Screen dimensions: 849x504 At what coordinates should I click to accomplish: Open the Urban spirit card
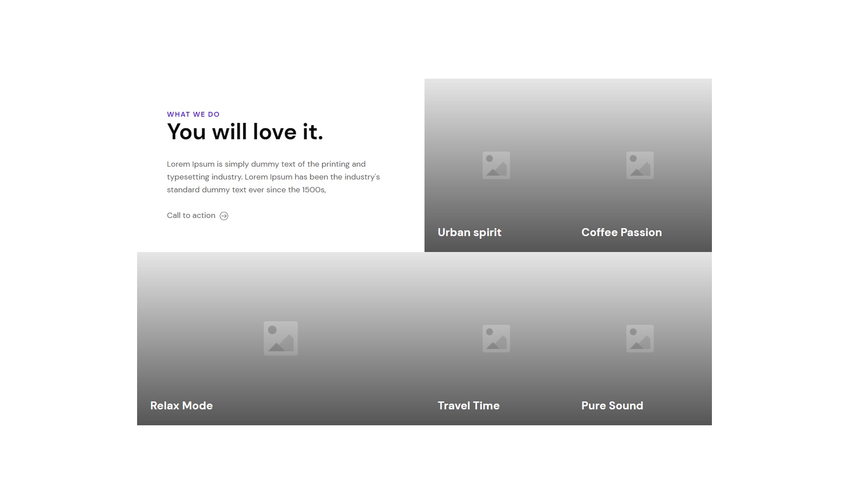[x=496, y=165]
